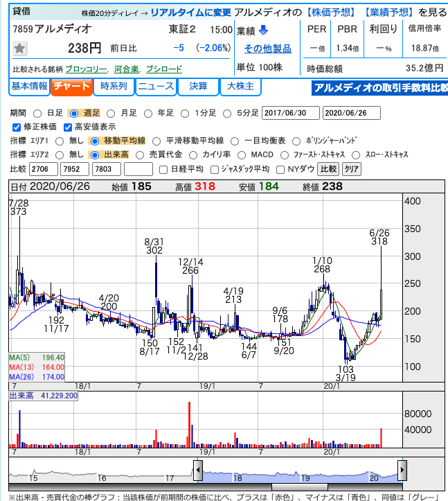Click the comparison code field 2706
This screenshot has height=501, width=448.
[x=44, y=169]
